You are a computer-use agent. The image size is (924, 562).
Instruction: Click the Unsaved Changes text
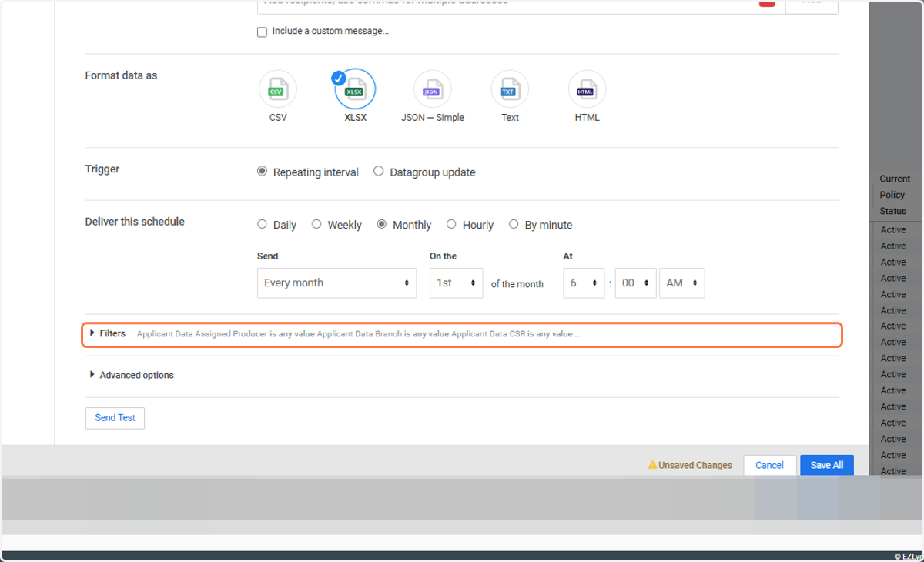[x=695, y=465]
